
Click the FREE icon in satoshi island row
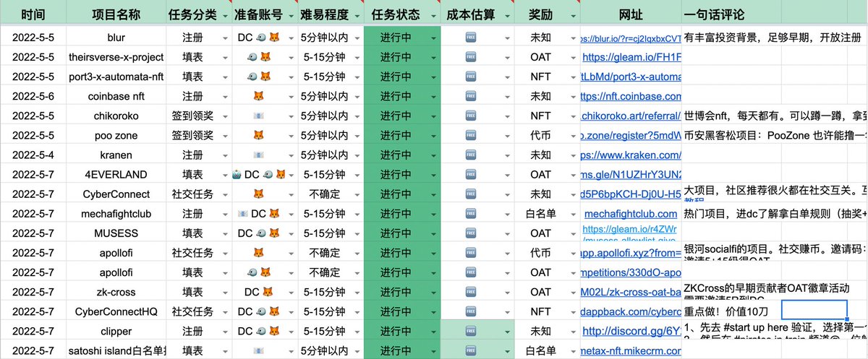[x=471, y=350]
